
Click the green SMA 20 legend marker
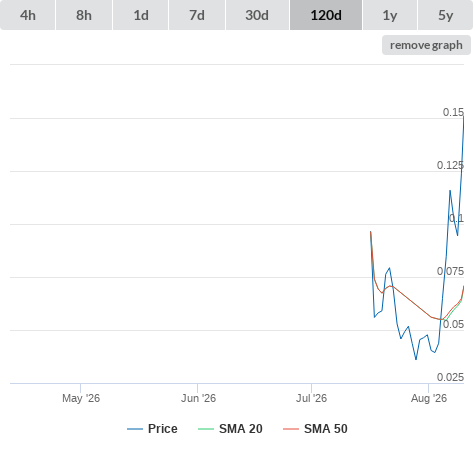206,429
